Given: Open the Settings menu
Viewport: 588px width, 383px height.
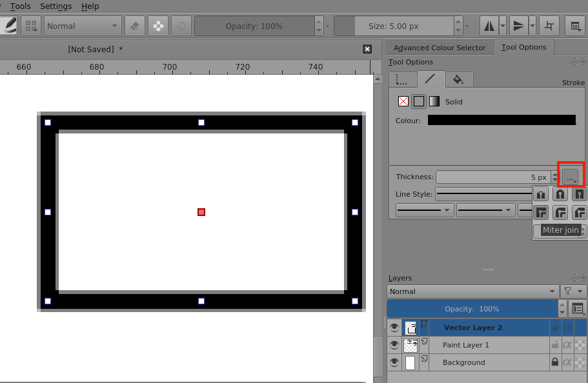Looking at the screenshot, I should pos(56,6).
